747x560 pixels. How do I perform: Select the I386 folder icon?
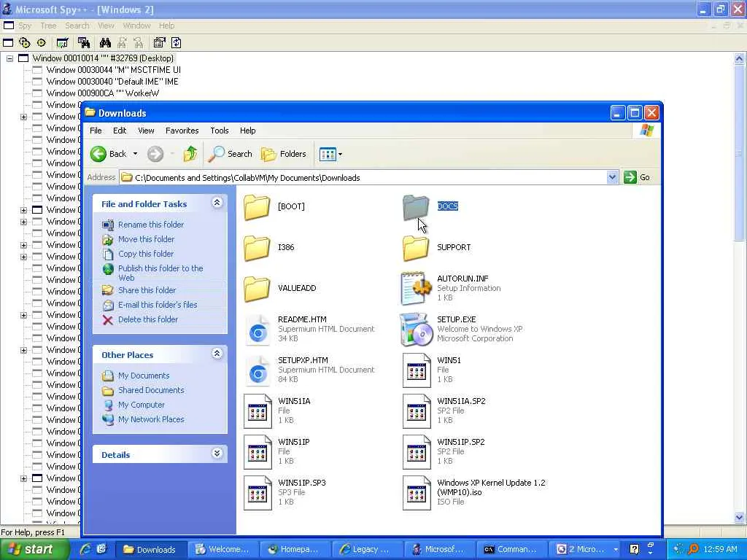[x=257, y=248]
